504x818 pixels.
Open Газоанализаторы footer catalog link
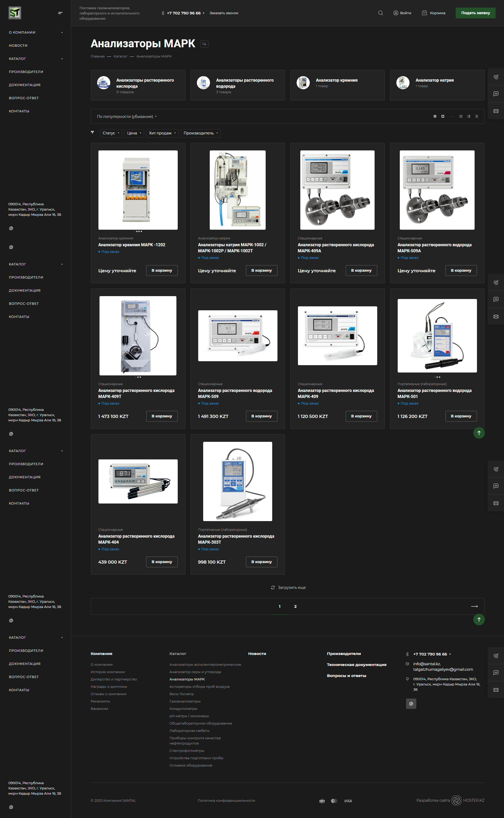click(x=185, y=701)
